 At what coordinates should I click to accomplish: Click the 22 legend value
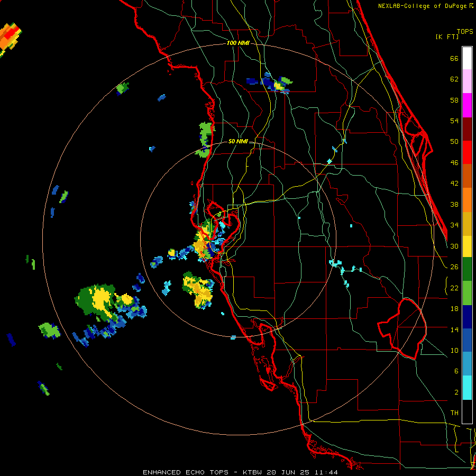454,288
